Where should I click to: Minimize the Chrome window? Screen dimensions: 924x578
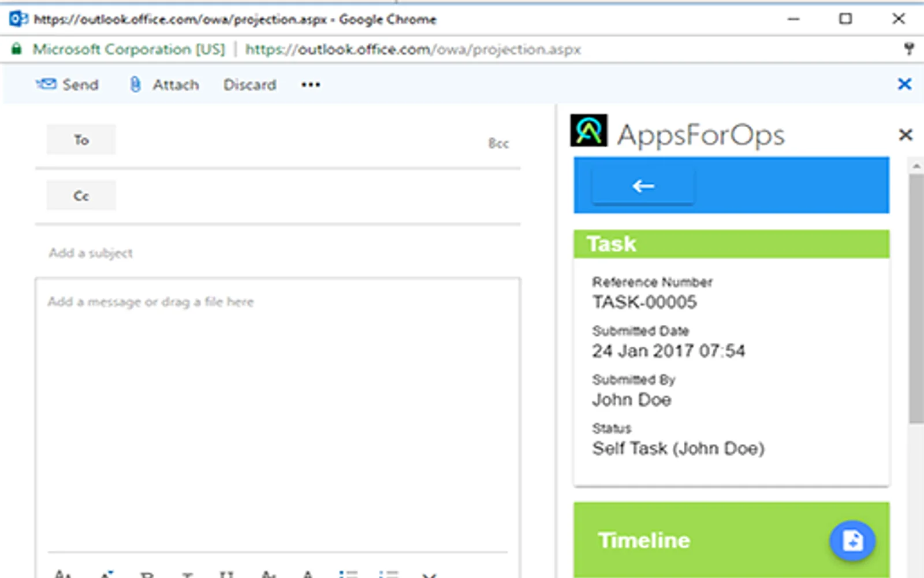[793, 19]
